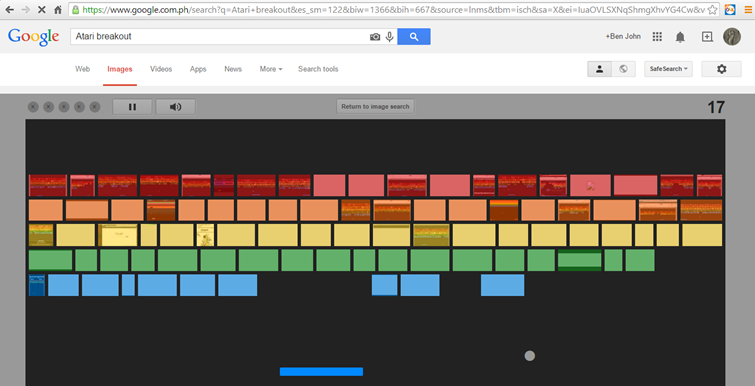The width and height of the screenshot is (755, 386).
Task: Open the Google apps grid
Action: coord(657,37)
